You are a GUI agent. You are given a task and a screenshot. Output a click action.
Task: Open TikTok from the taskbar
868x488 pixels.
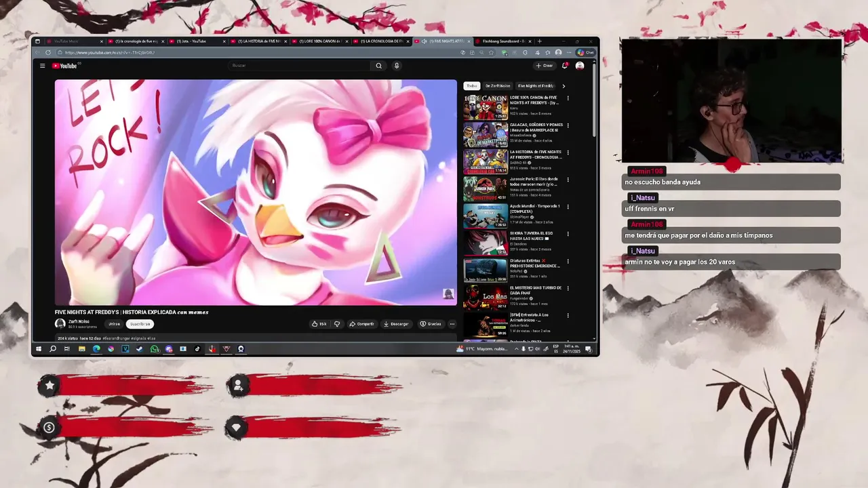197,349
